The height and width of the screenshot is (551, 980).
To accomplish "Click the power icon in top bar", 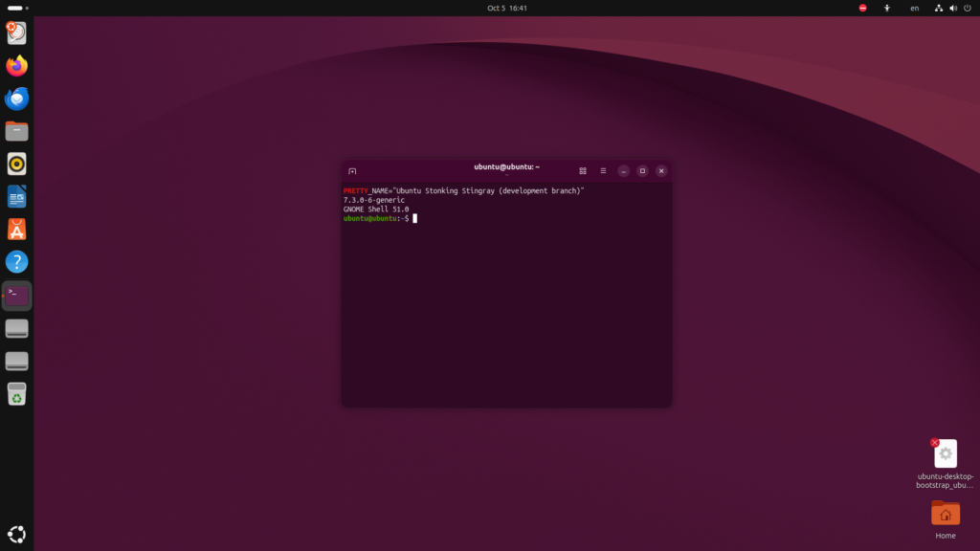I will (968, 8).
